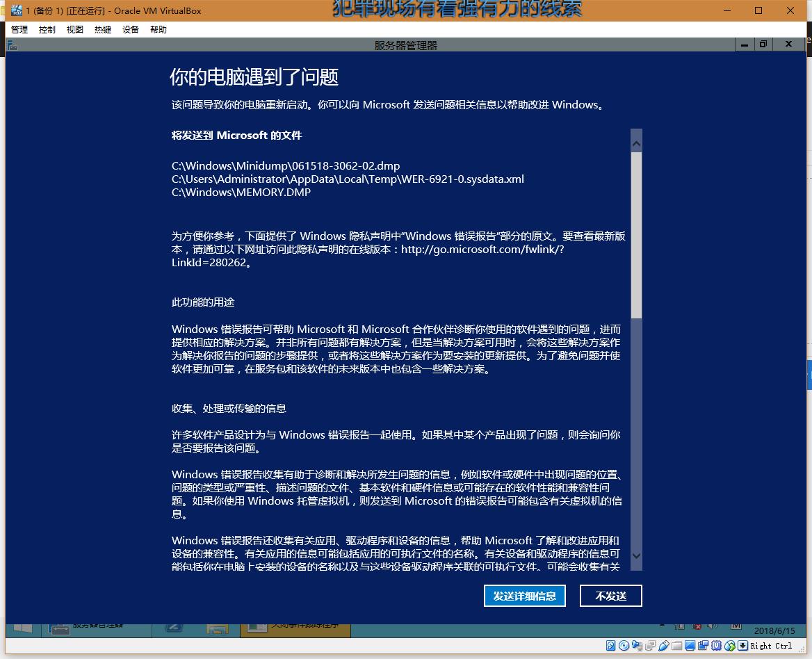Click the 收集、处理或传输的信息 heading
This screenshot has width=812, height=659.
point(229,409)
